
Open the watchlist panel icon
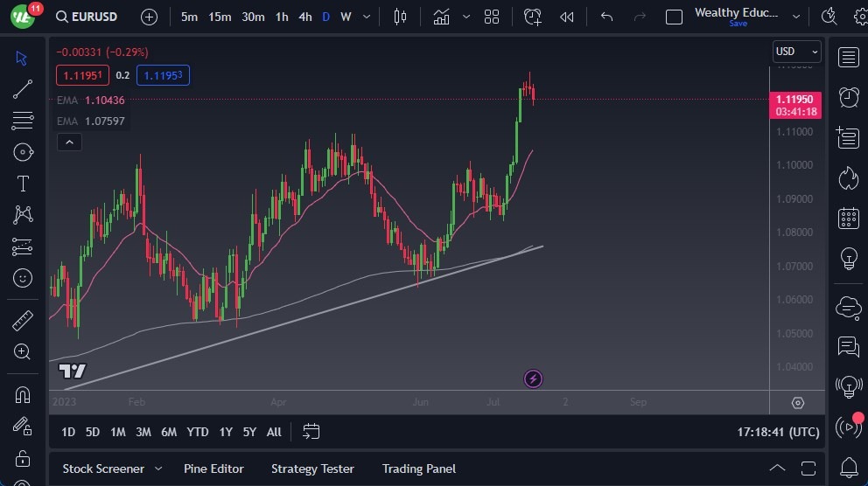(x=848, y=58)
